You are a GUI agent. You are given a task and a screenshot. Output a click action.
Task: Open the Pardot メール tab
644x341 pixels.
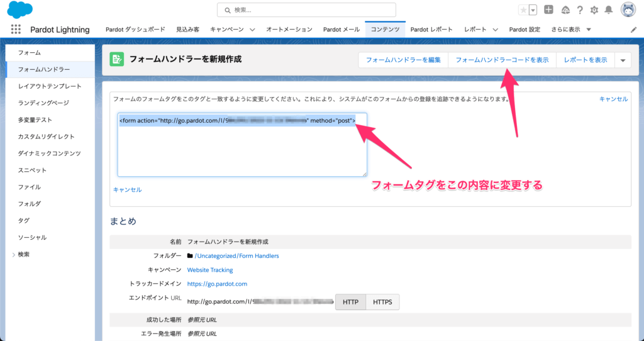pos(341,30)
